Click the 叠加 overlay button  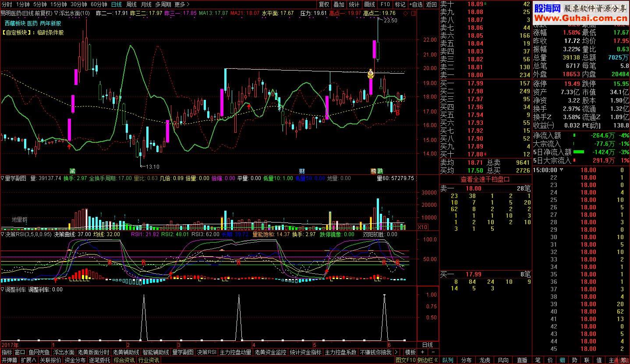pyautogui.click(x=339, y=4)
